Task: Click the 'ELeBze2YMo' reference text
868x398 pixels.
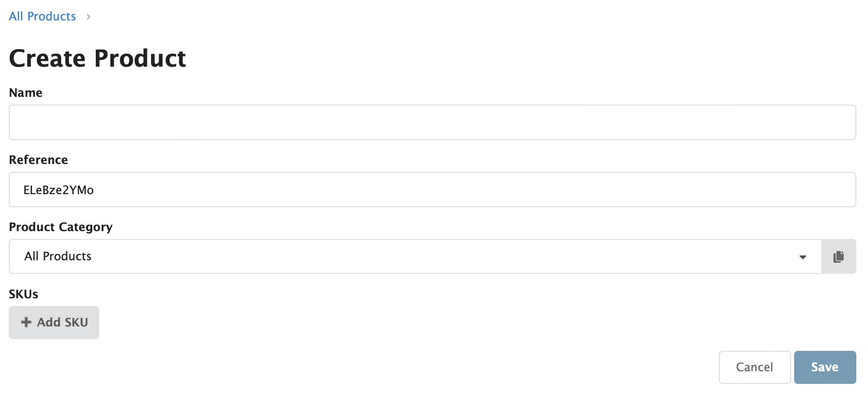Action: 59,190
